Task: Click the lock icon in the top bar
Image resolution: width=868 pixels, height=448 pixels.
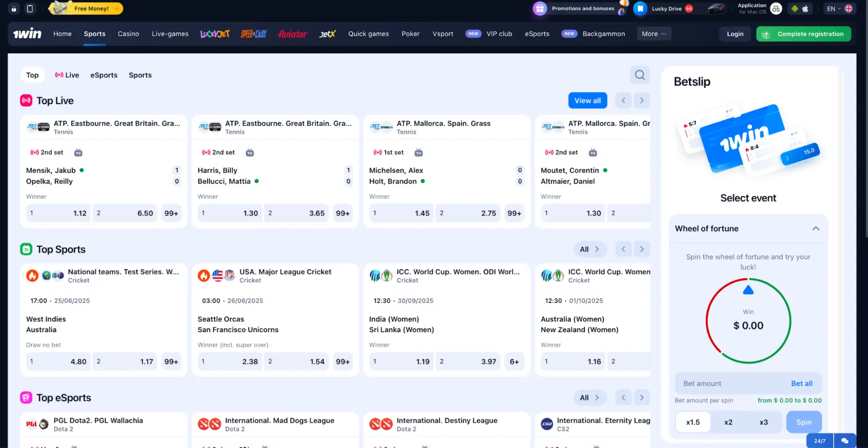Action: [14, 9]
